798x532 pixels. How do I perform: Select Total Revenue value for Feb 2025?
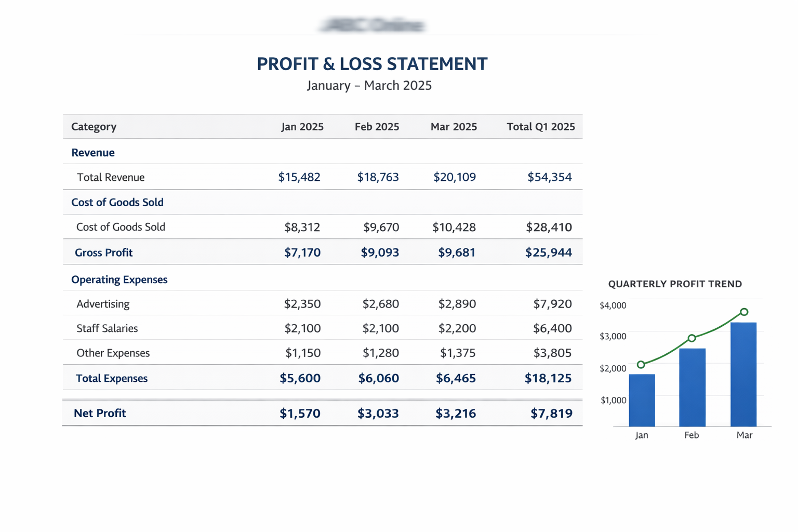point(378,177)
